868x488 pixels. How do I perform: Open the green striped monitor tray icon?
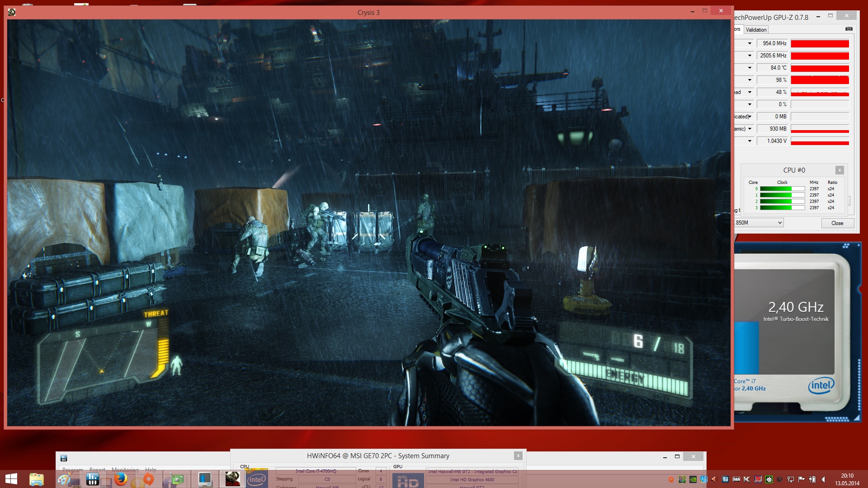(682, 479)
